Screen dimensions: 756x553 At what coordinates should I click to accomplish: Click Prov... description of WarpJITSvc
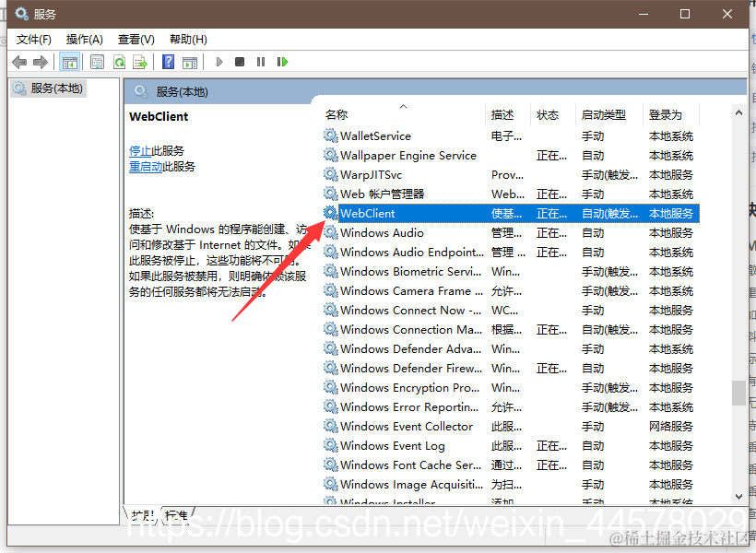(507, 174)
